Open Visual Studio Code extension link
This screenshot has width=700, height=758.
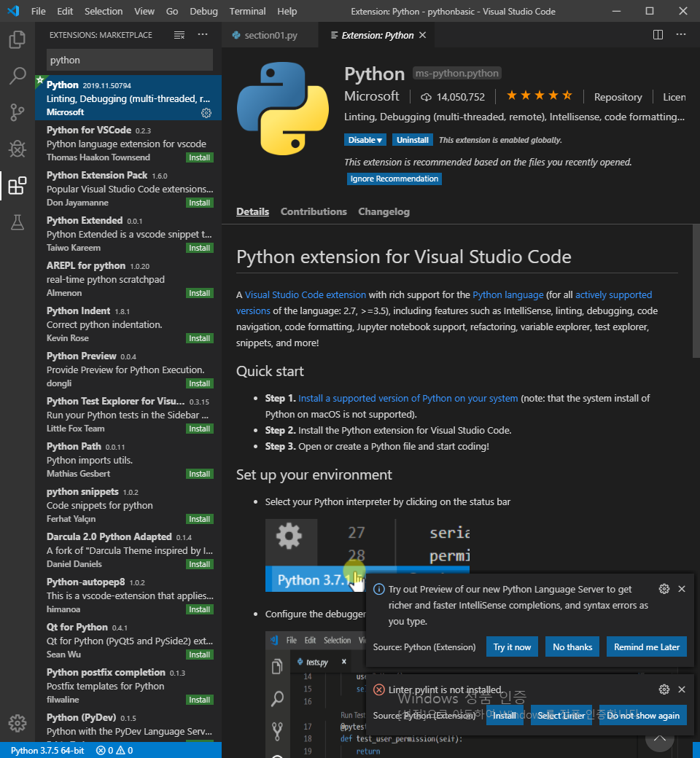point(306,295)
